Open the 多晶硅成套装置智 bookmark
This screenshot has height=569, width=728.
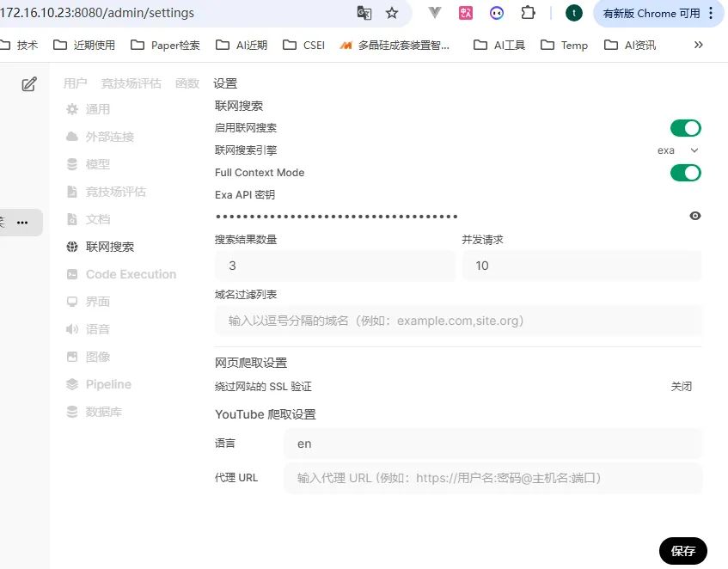[395, 45]
